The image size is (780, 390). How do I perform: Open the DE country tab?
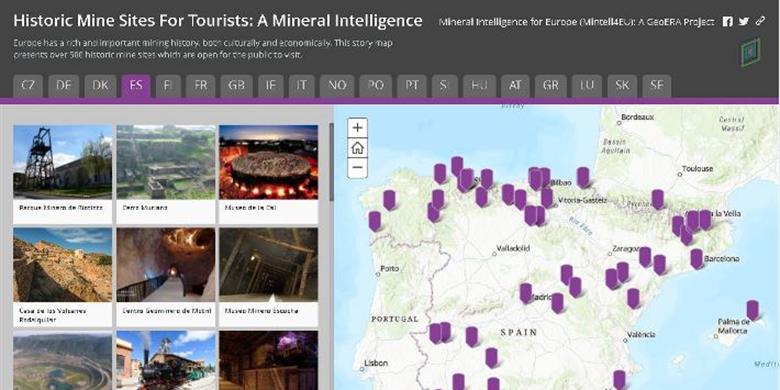(64, 86)
